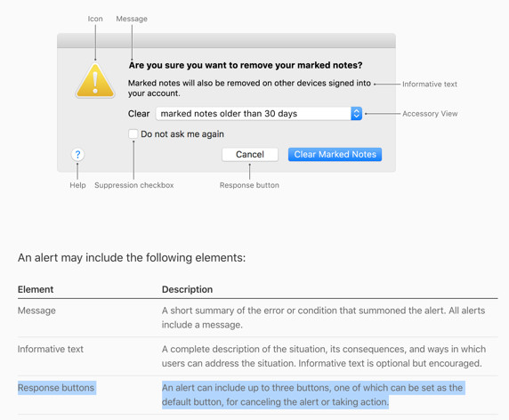Screen dimensions: 509x420
Task: Click the Suppression checkbox callout label
Action: tap(134, 185)
